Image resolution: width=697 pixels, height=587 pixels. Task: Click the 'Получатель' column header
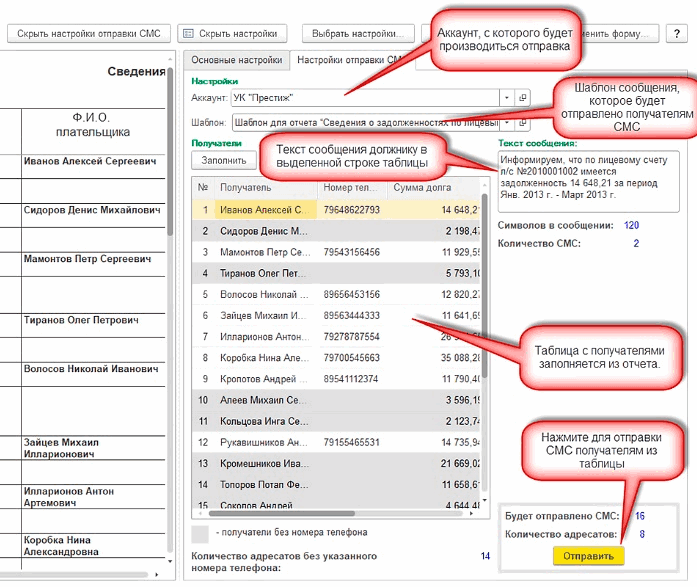266,188
